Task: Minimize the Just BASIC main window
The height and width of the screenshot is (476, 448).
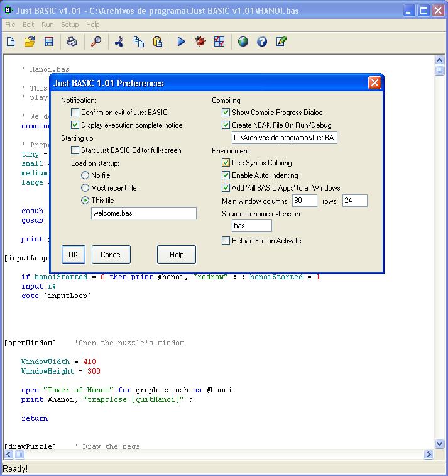Action: click(408, 11)
